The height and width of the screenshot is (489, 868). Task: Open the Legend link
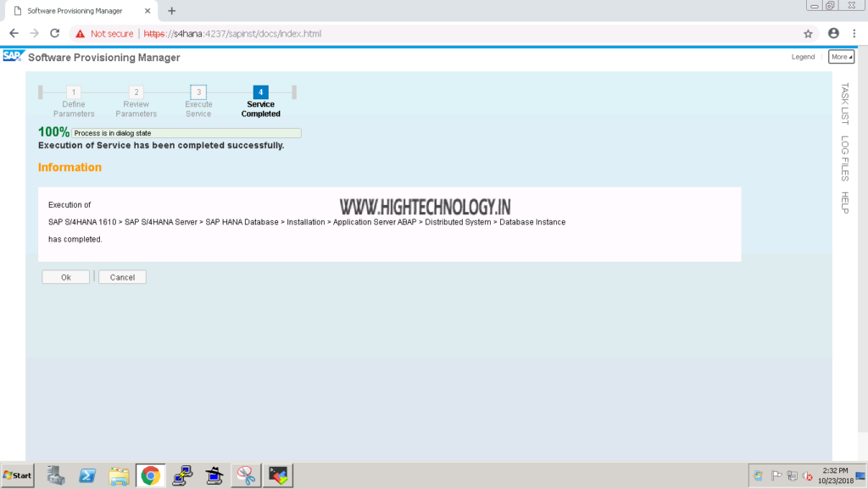point(803,57)
